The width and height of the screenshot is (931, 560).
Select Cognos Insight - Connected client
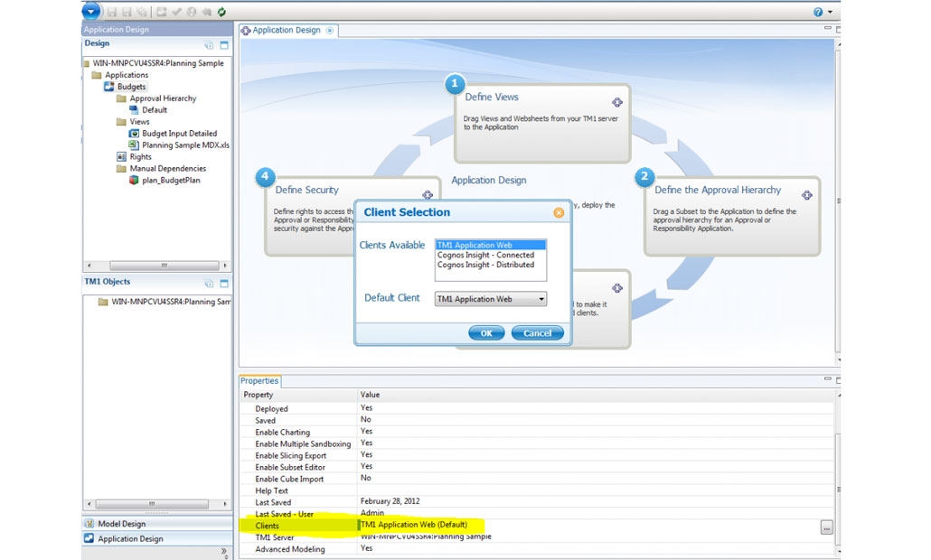tap(491, 255)
